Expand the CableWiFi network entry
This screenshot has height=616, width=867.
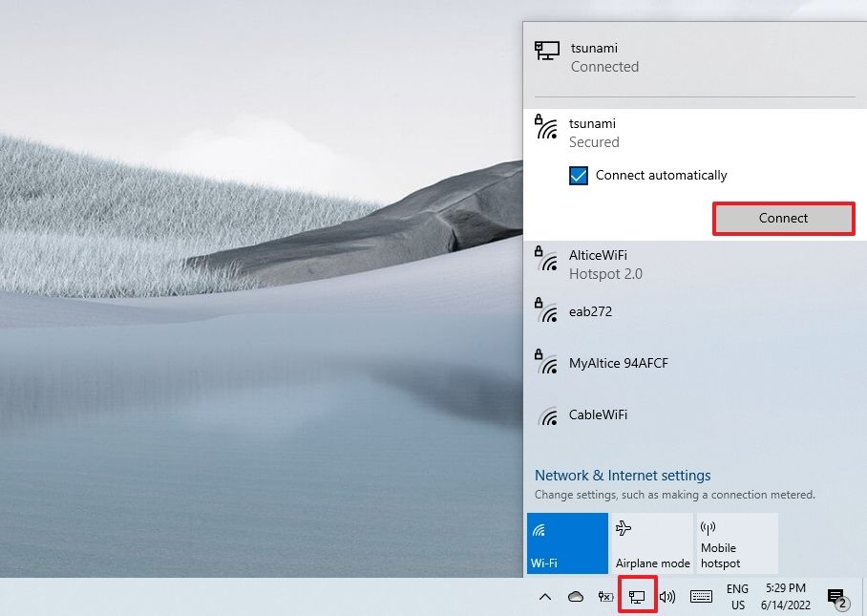600,415
